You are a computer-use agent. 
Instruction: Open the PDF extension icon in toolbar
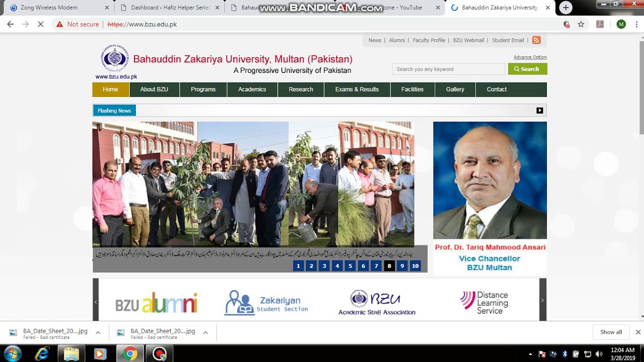(x=600, y=24)
